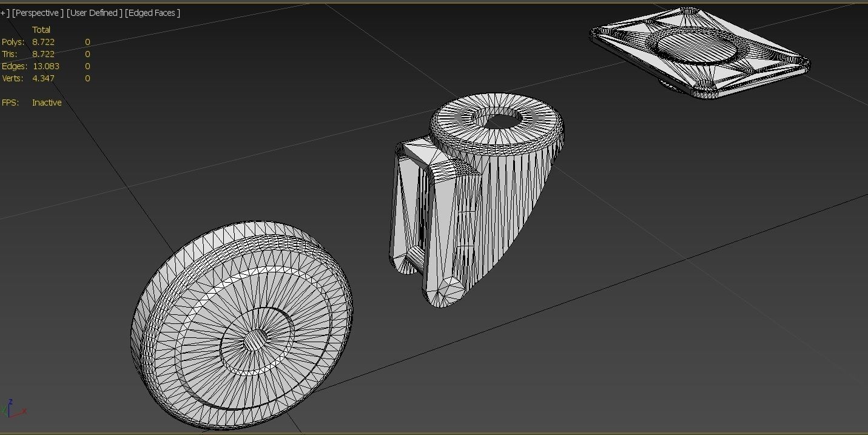
Task: Click the Edges: statistics label
Action: (x=15, y=66)
